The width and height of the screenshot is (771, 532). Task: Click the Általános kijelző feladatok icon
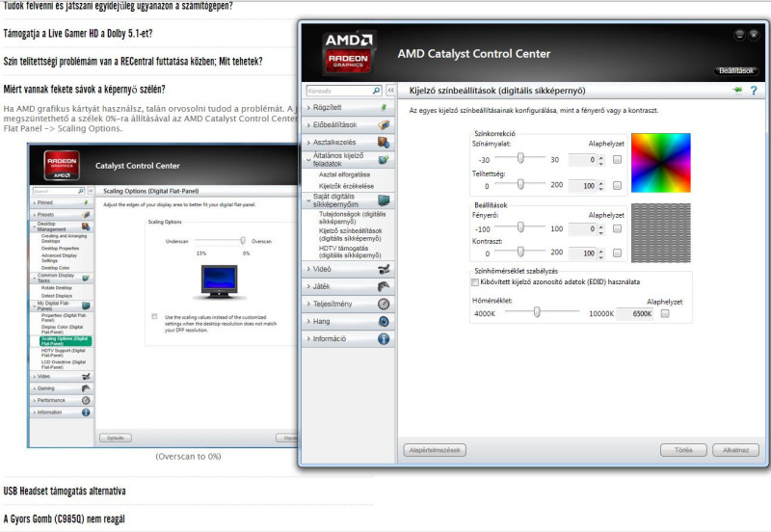pos(384,160)
